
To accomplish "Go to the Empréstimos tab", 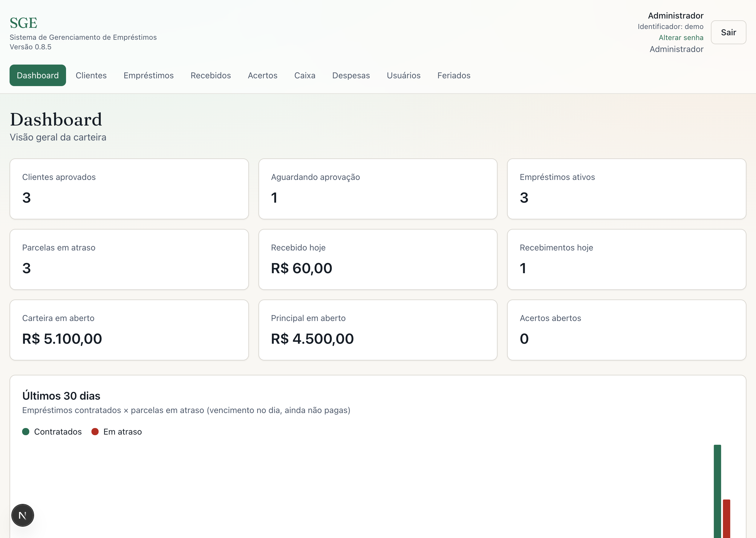I will (x=149, y=75).
